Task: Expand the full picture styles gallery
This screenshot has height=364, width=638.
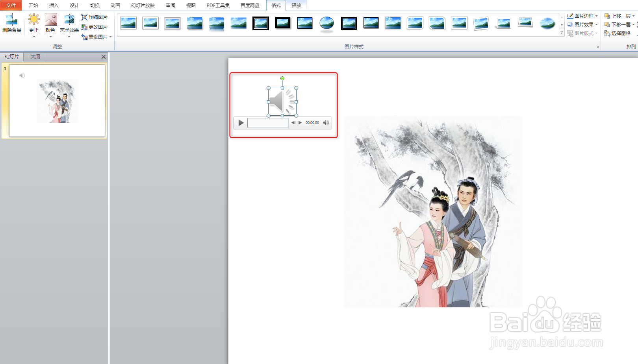Action: click(562, 33)
